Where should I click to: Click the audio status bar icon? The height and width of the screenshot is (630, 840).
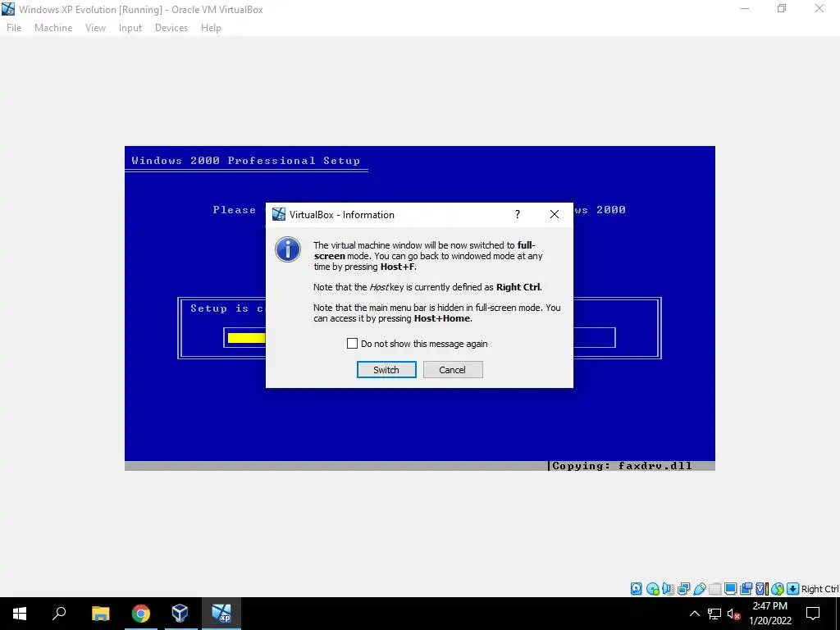tap(668, 589)
